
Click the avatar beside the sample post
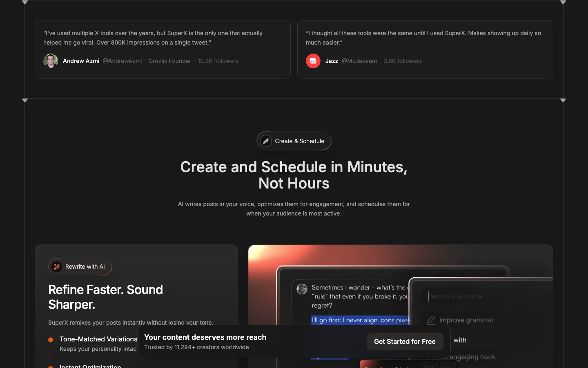(302, 289)
